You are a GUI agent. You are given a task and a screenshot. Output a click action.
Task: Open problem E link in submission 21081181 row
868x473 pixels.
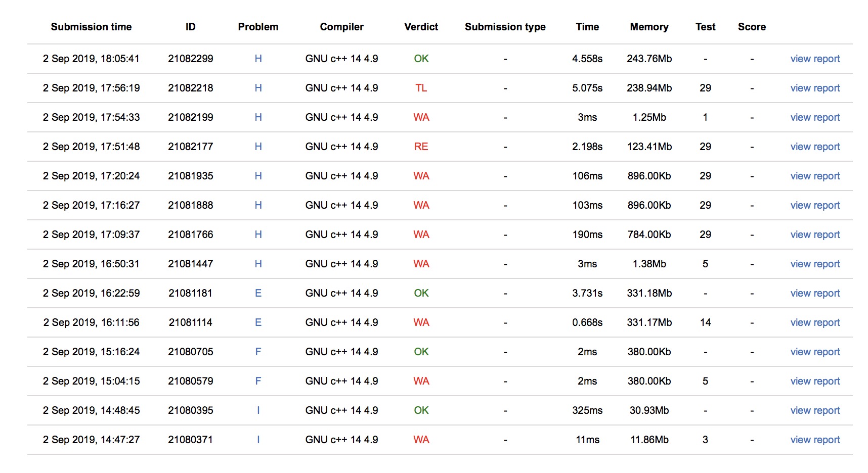(258, 293)
